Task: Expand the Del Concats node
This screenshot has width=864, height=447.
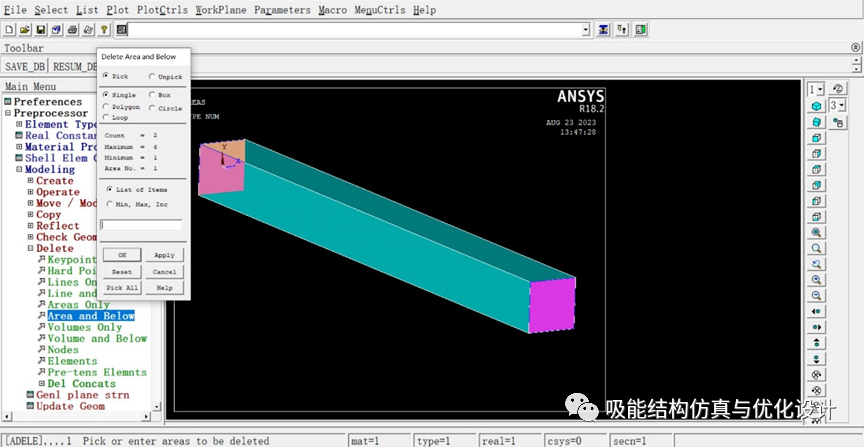Action: pos(42,384)
